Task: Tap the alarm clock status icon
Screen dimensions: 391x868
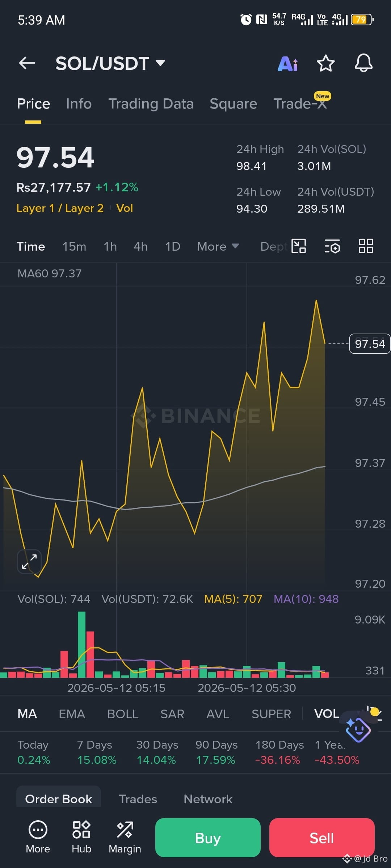Action: click(x=246, y=20)
